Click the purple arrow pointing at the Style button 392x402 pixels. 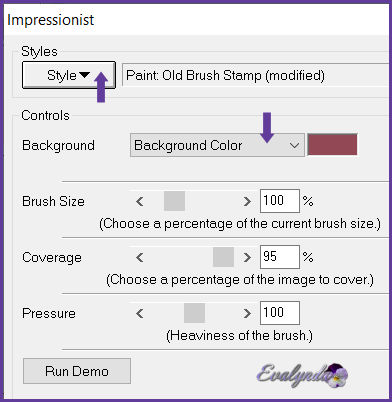coord(101,88)
